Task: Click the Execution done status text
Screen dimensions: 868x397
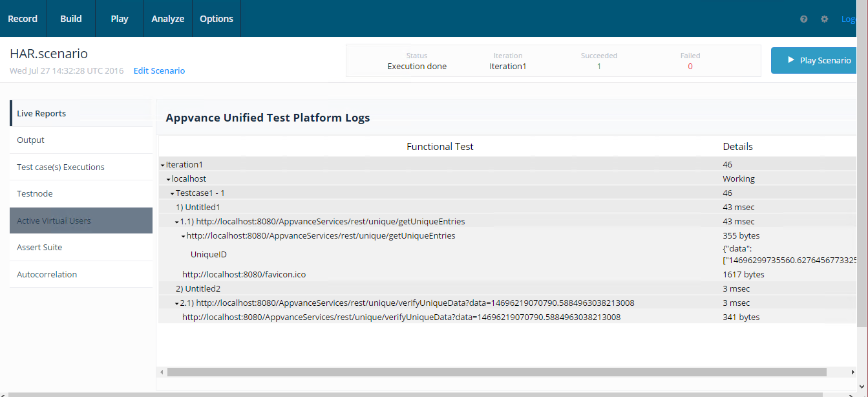Action: click(x=417, y=67)
